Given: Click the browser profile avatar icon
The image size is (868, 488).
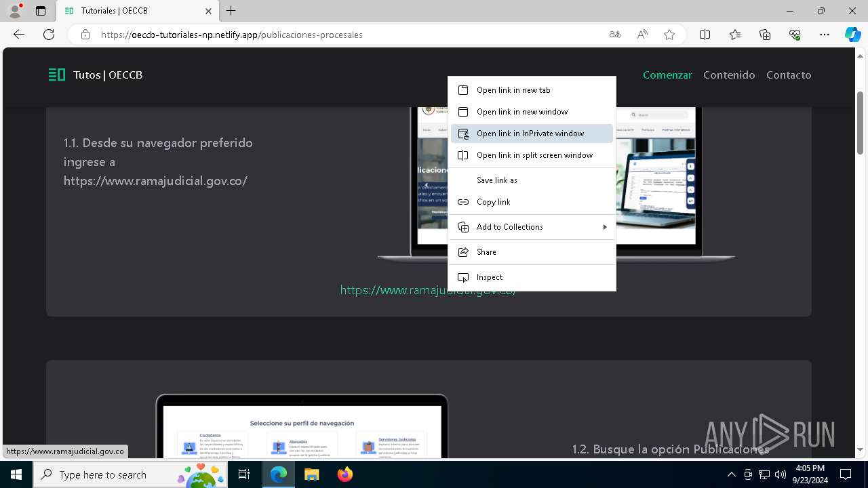Looking at the screenshot, I should coord(14,11).
